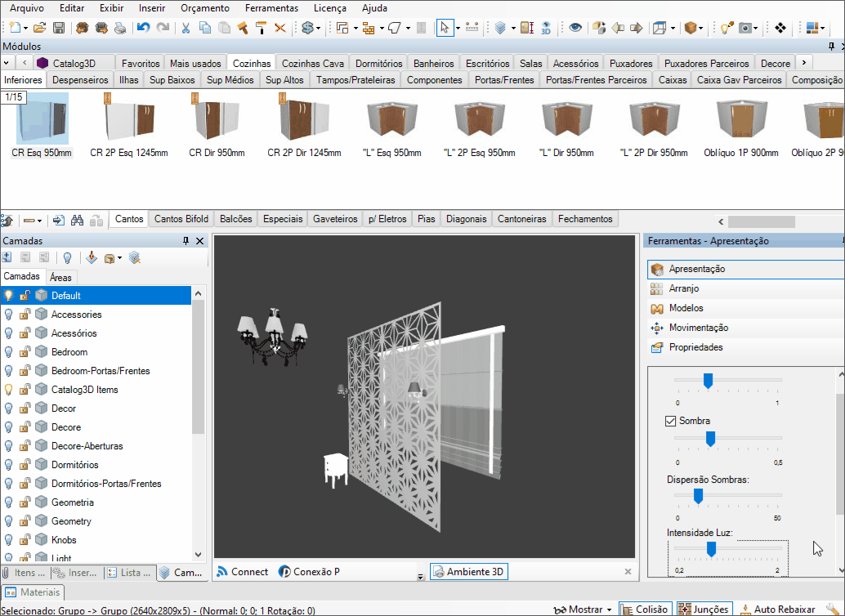The height and width of the screenshot is (616, 845).
Task: Pin the Camadas panel
Action: [186, 241]
